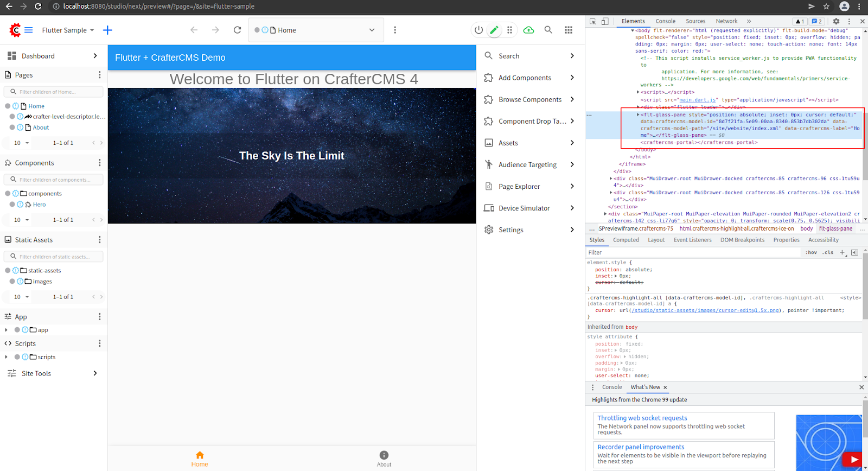Click the inspect element picker icon
This screenshot has width=868, height=471.
(593, 21)
